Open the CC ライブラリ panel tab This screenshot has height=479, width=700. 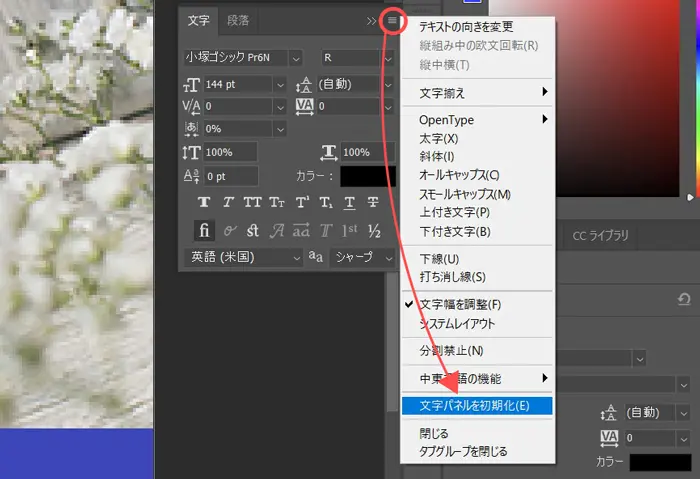600,236
